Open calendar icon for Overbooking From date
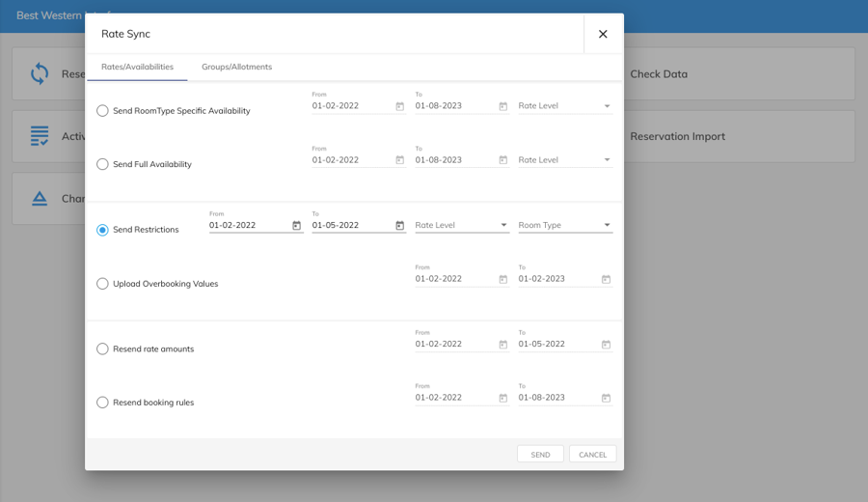This screenshot has width=868, height=502. [x=502, y=279]
